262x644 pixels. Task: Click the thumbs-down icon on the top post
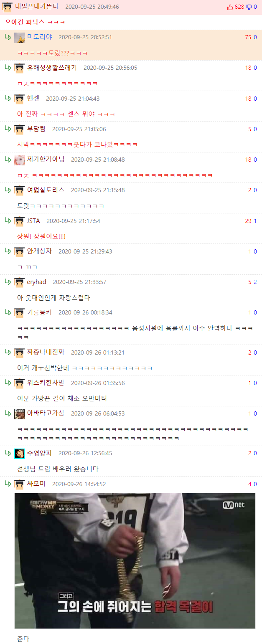pyautogui.click(x=249, y=7)
